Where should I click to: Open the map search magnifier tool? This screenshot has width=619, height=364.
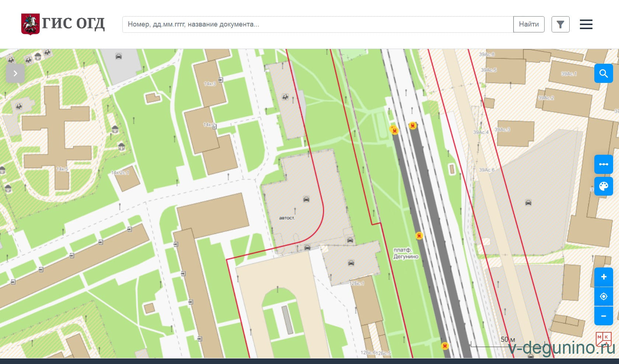603,73
